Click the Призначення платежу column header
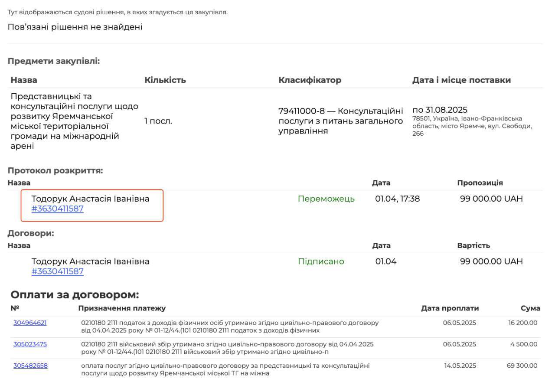This screenshot has width=555, height=392. point(122,308)
